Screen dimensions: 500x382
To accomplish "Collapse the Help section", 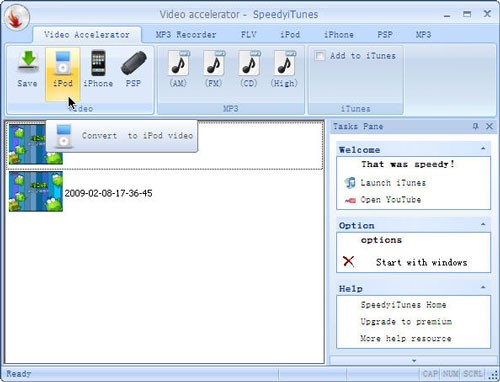I will click(x=483, y=287).
